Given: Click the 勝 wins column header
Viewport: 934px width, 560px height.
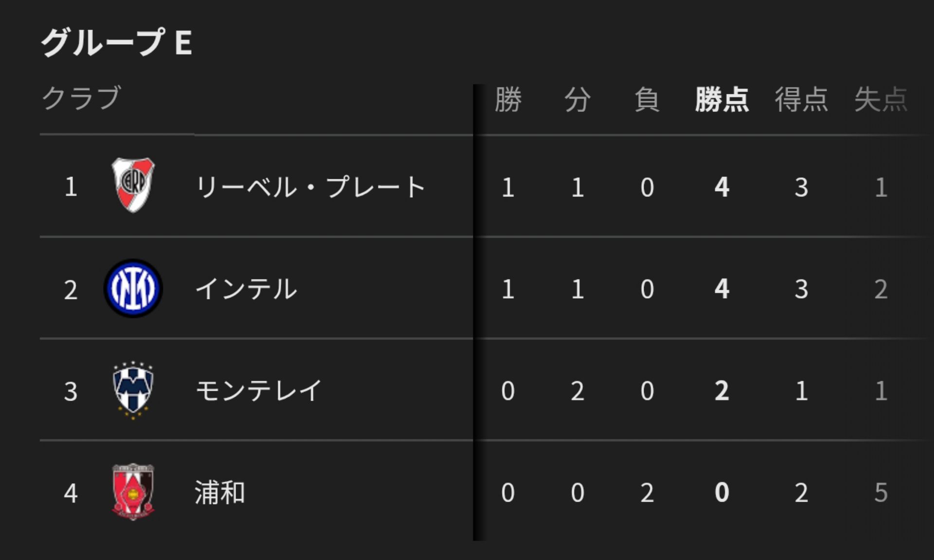Looking at the screenshot, I should tap(508, 100).
